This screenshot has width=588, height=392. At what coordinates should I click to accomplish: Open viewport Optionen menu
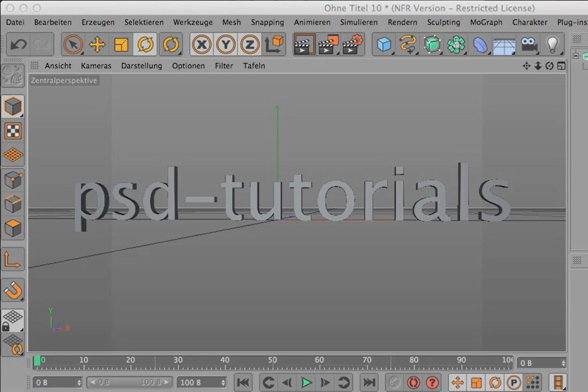pos(188,66)
